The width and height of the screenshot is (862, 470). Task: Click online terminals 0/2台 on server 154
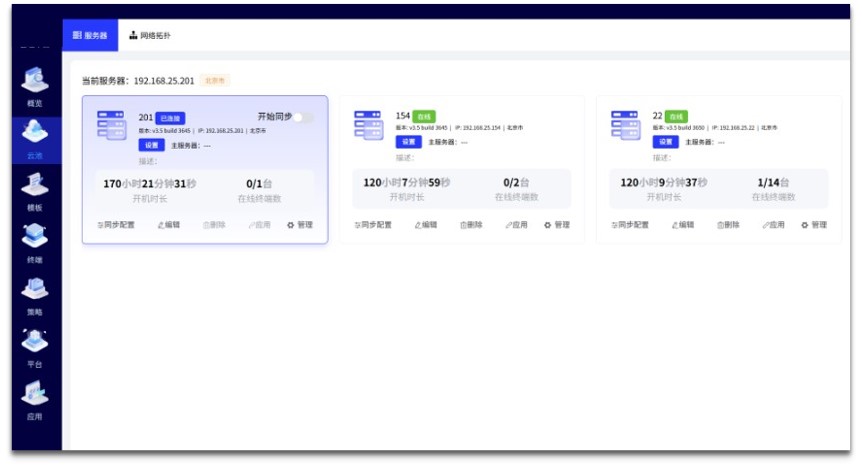click(x=516, y=183)
